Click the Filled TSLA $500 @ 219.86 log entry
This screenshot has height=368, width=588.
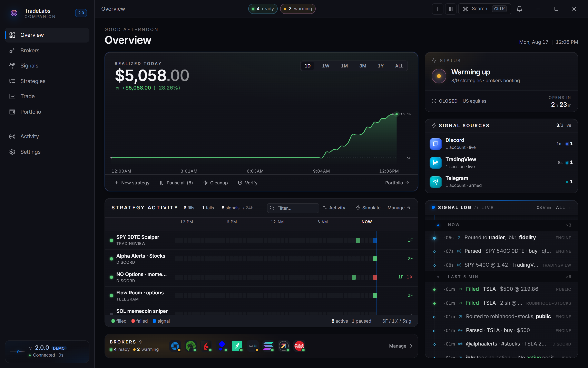pyautogui.click(x=501, y=289)
